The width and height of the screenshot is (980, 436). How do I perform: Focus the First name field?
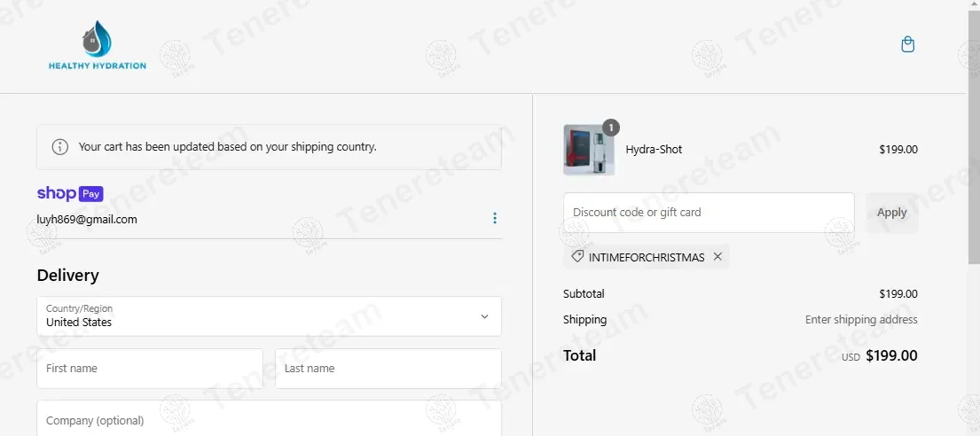click(x=150, y=369)
